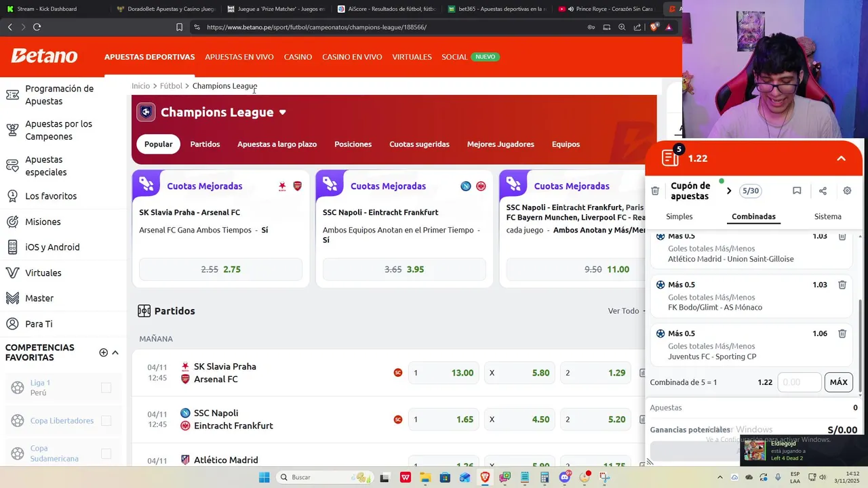868x488 pixels.
Task: Go to Inicio breadcrumb link
Action: click(x=140, y=86)
